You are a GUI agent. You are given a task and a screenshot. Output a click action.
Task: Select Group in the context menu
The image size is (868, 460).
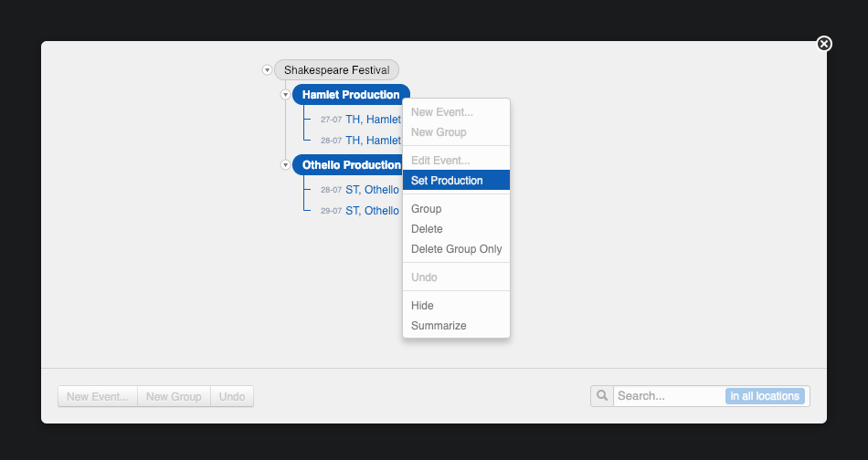coord(426,209)
